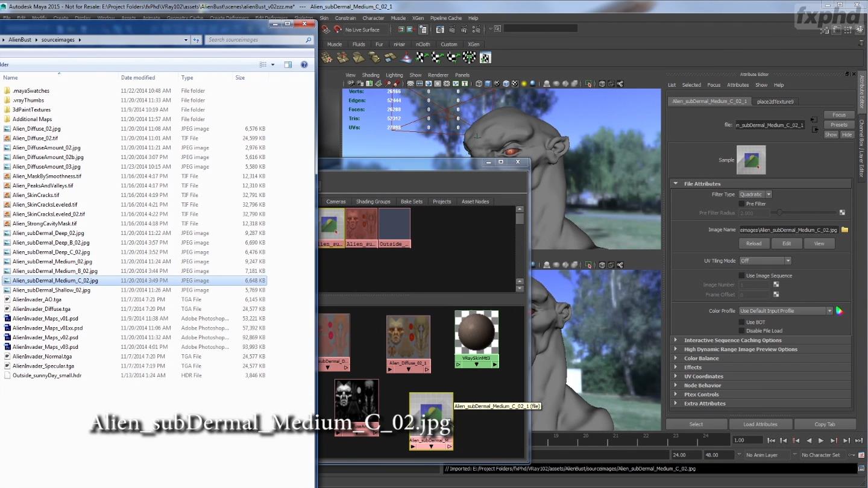
Task: Select the VRaySkinMtl3 node in Hypershade
Action: tap(476, 339)
